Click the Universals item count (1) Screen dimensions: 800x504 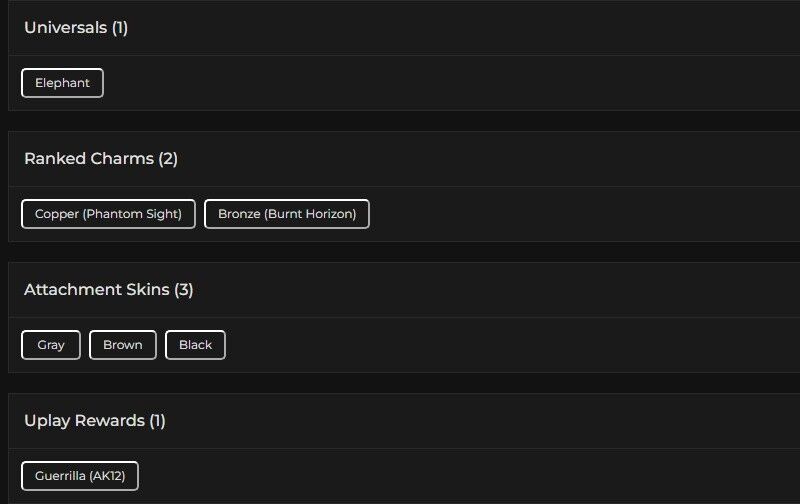click(120, 28)
